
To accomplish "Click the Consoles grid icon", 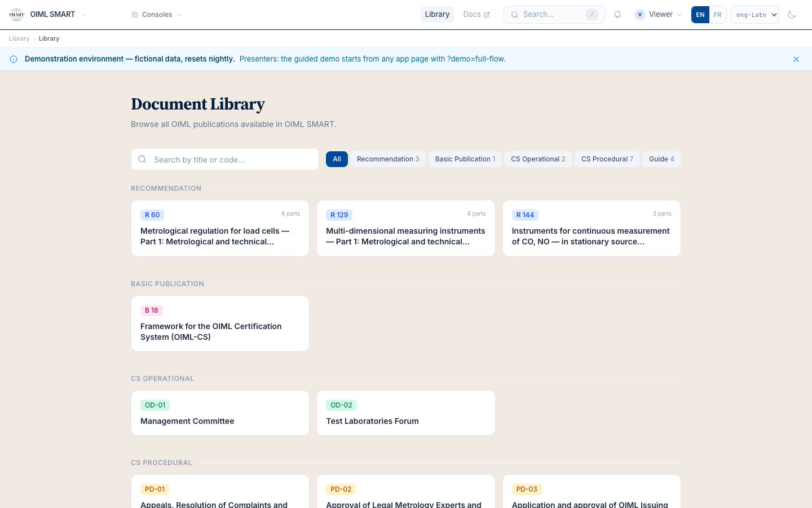I will point(135,15).
